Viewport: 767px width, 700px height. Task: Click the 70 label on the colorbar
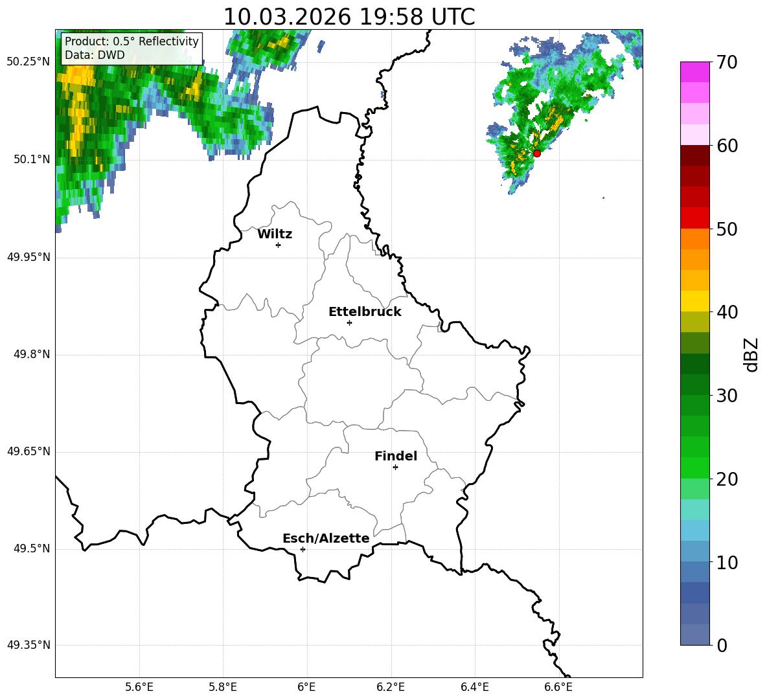tap(727, 62)
